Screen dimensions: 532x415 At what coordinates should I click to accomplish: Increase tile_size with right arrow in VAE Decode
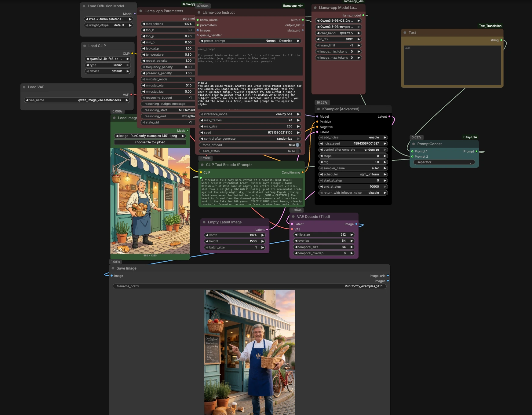pos(352,235)
